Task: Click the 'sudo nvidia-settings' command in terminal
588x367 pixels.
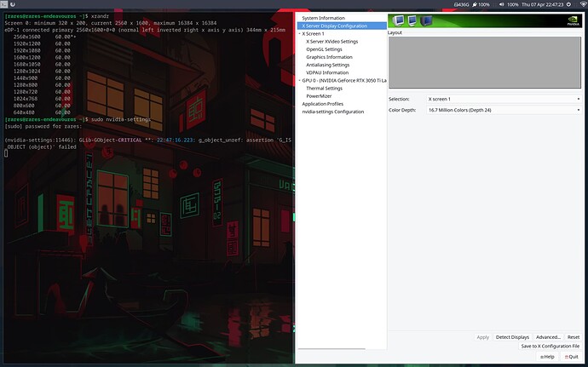Action: point(121,119)
